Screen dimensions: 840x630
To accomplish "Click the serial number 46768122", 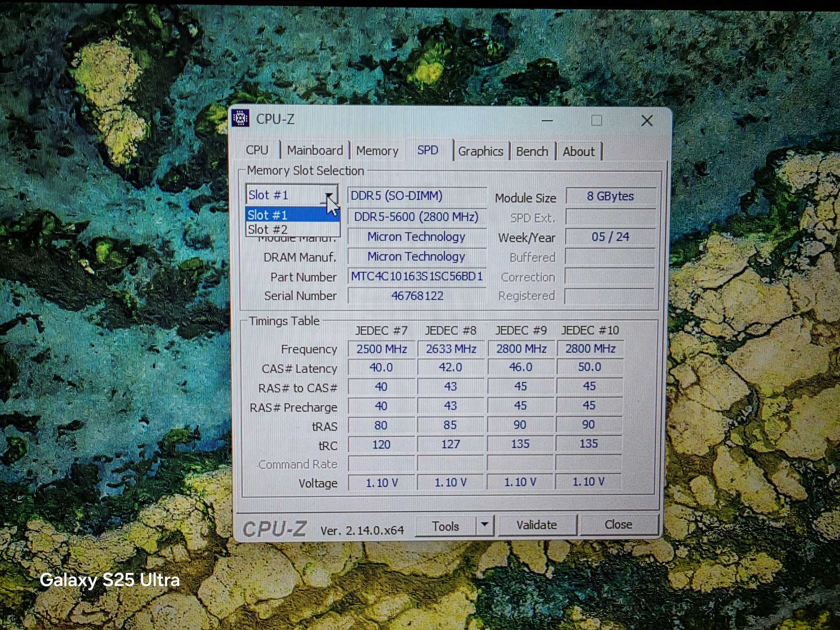I will (x=417, y=296).
